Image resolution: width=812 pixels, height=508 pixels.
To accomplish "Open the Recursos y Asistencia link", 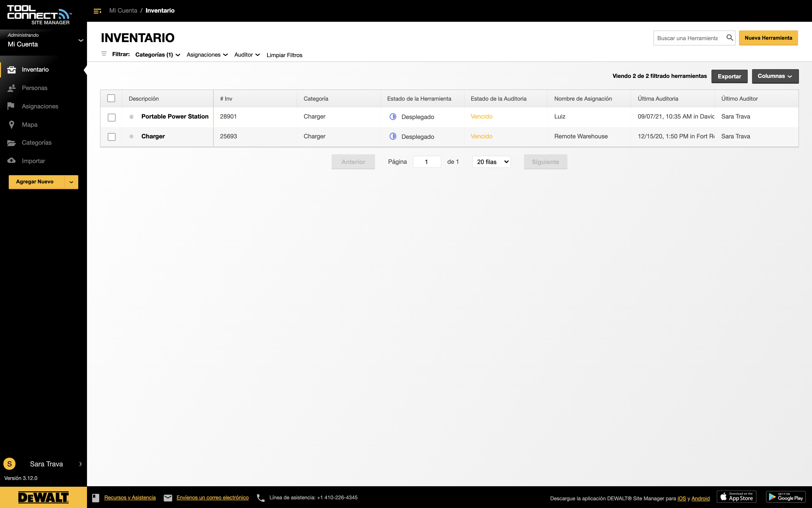I will 130,498.
